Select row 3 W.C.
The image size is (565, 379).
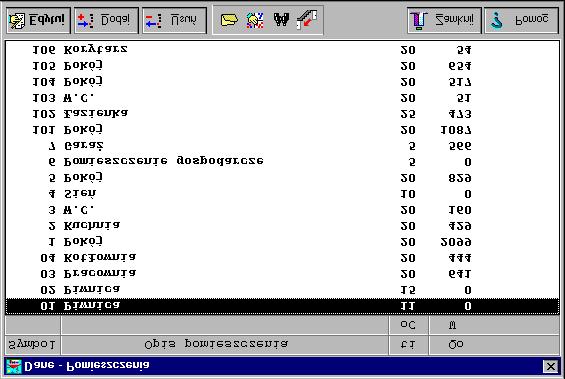click(x=282, y=210)
